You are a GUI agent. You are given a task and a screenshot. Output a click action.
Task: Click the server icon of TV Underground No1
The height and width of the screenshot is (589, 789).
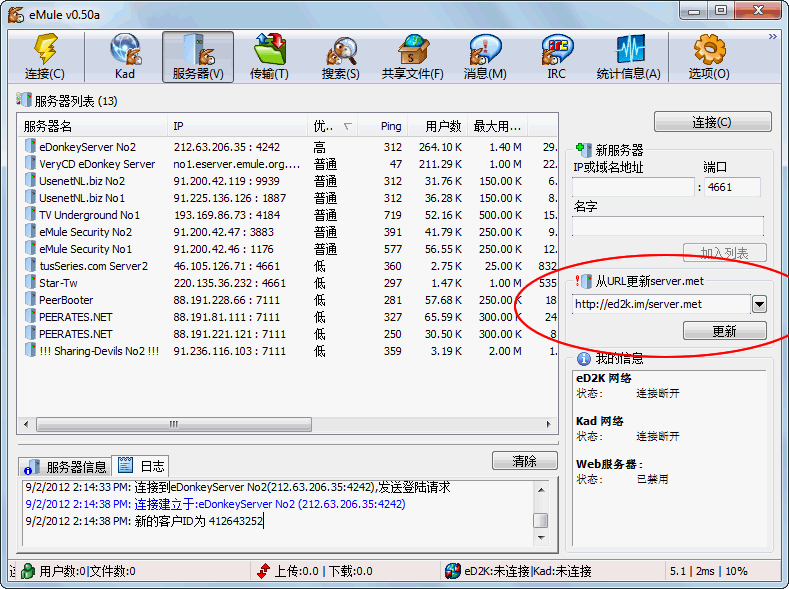(x=31, y=214)
